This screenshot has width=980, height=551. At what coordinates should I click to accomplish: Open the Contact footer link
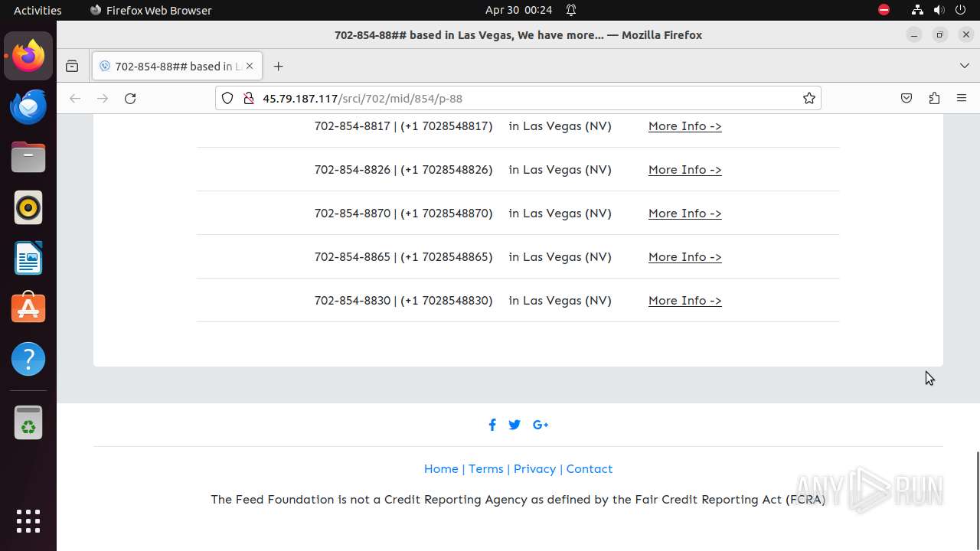(589, 468)
